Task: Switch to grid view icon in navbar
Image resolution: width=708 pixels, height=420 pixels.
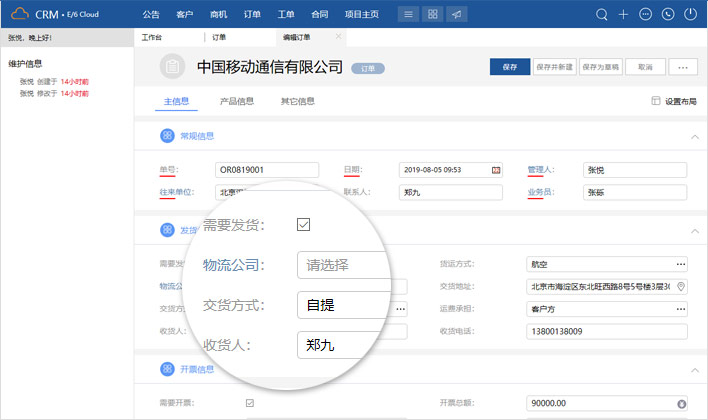Action: 432,15
